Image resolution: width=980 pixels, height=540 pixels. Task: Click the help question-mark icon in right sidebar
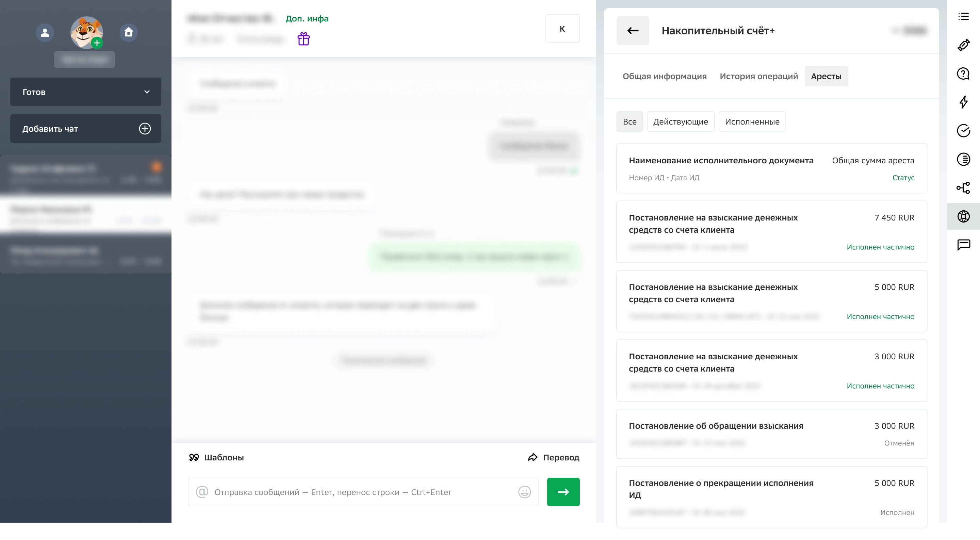[x=964, y=74]
